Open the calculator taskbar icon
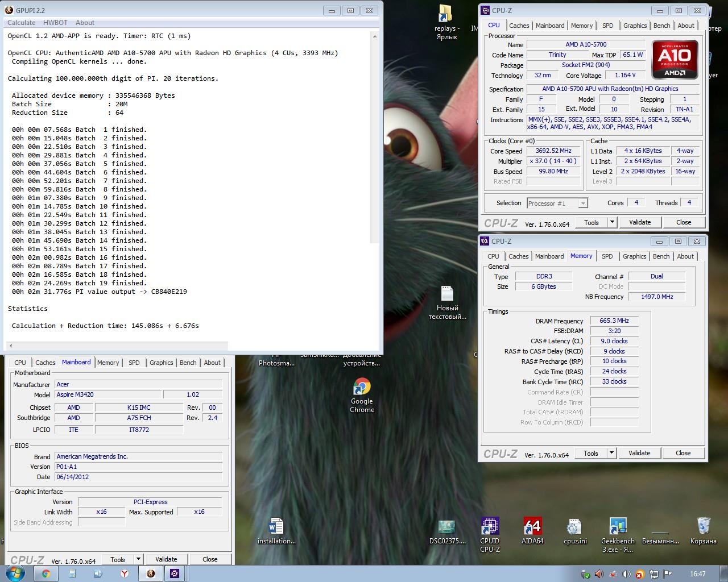 (72, 573)
